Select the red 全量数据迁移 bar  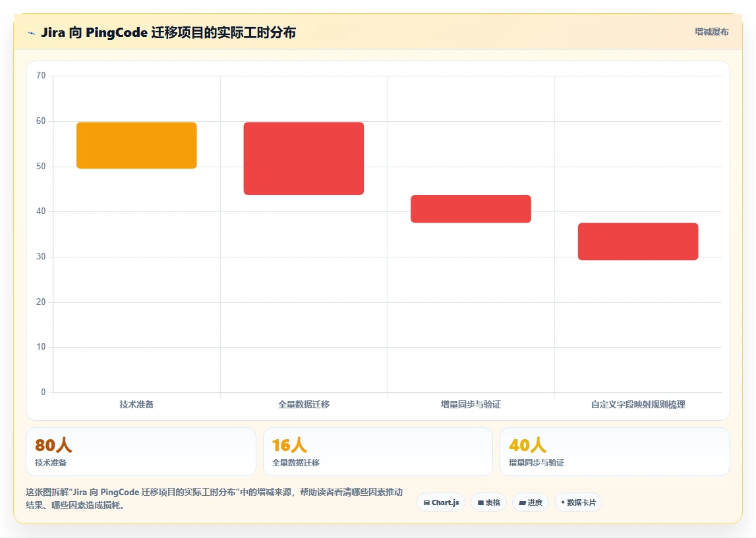pos(304,159)
